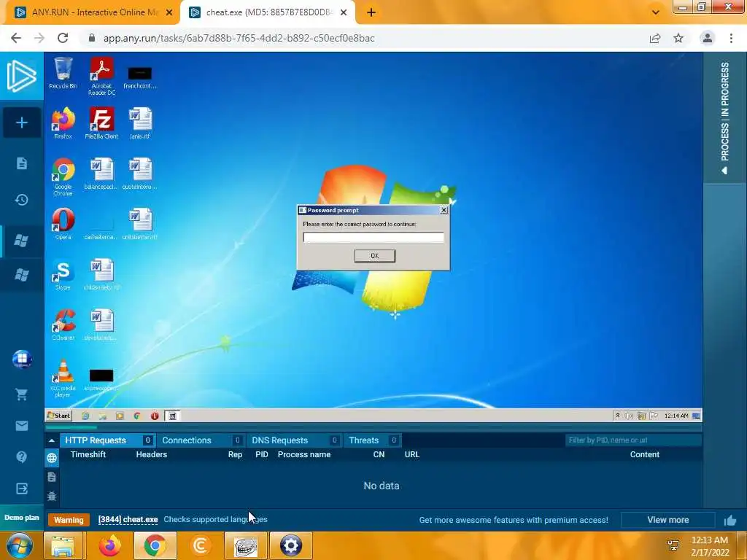Open Chrome three-dot menu
Viewport: 747px width, 560px height.
pyautogui.click(x=731, y=38)
